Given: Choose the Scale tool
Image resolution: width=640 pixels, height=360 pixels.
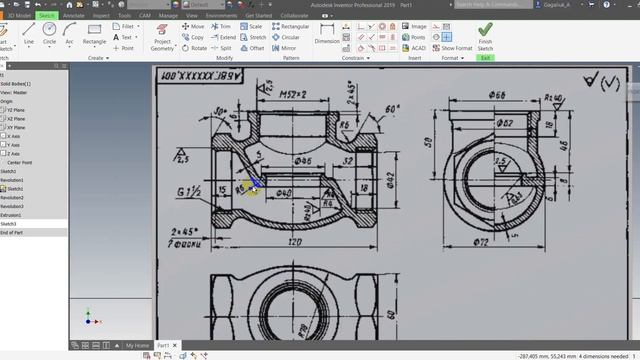Looking at the screenshot, I should point(251,26).
